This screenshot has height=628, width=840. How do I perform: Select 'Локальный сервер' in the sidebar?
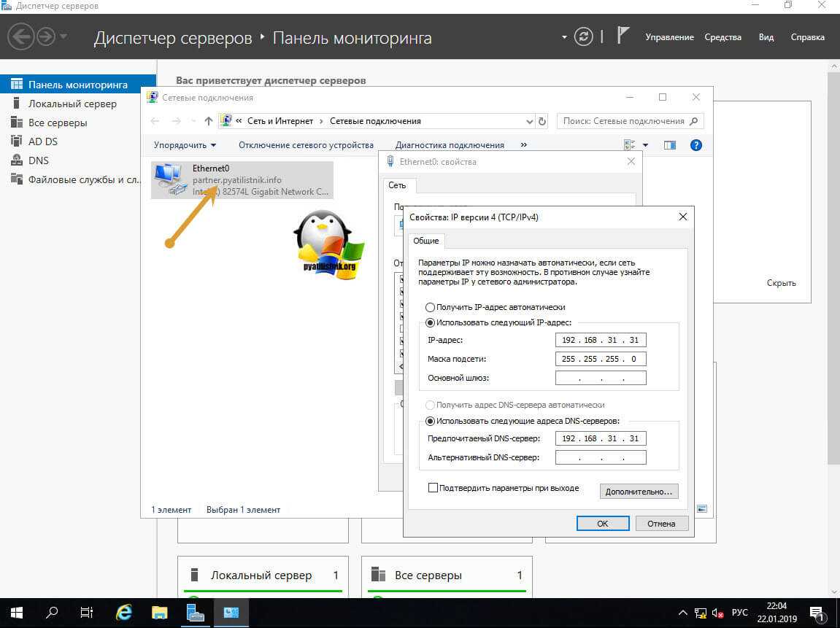click(72, 104)
